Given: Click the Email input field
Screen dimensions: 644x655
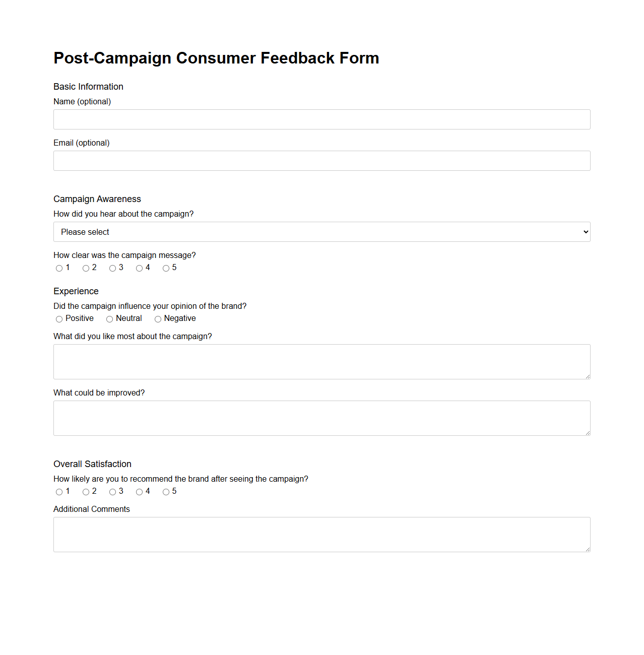Looking at the screenshot, I should 321,160.
